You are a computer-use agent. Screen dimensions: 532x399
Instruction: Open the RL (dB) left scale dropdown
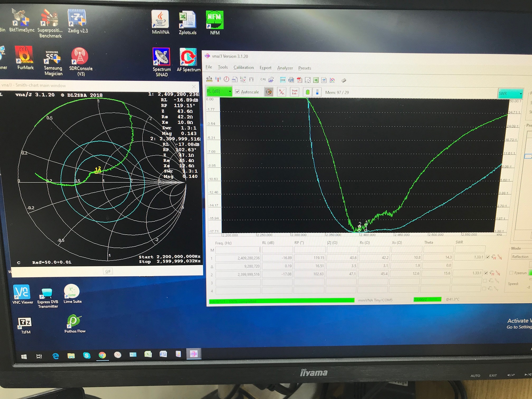tap(230, 91)
